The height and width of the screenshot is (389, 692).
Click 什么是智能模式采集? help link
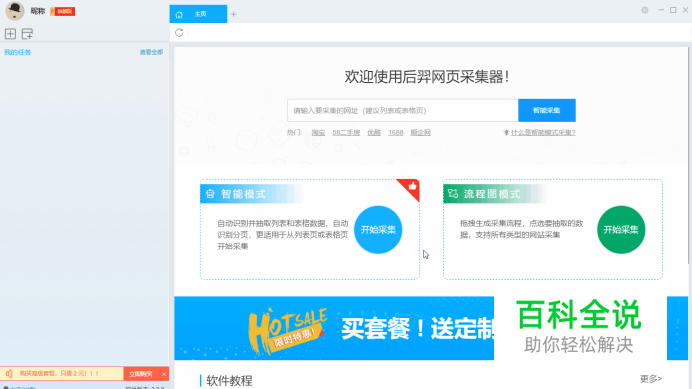pos(543,132)
